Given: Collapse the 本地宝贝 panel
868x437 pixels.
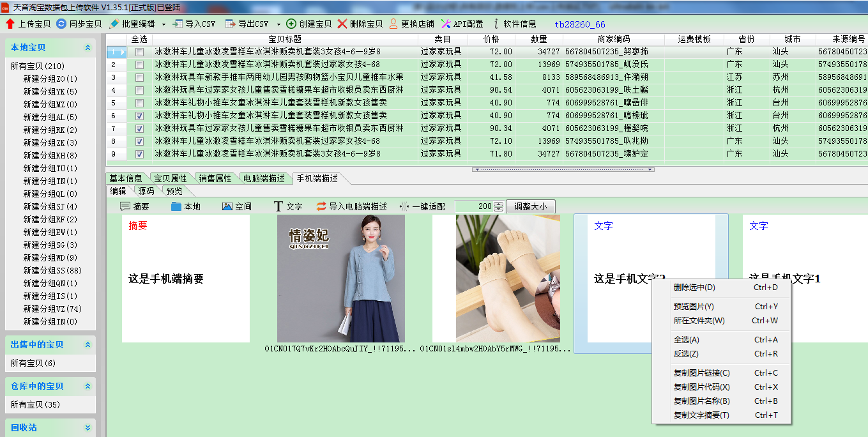Looking at the screenshot, I should tap(88, 48).
